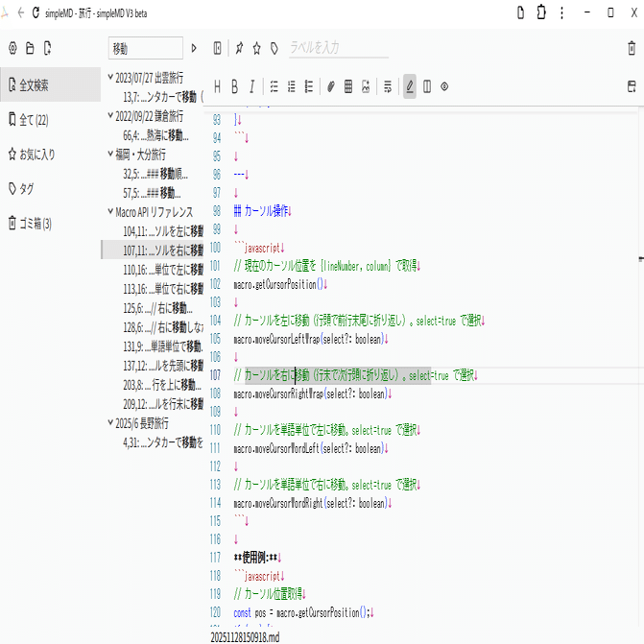
Task: Create a new note with the add-file icon
Action: [x=48, y=48]
